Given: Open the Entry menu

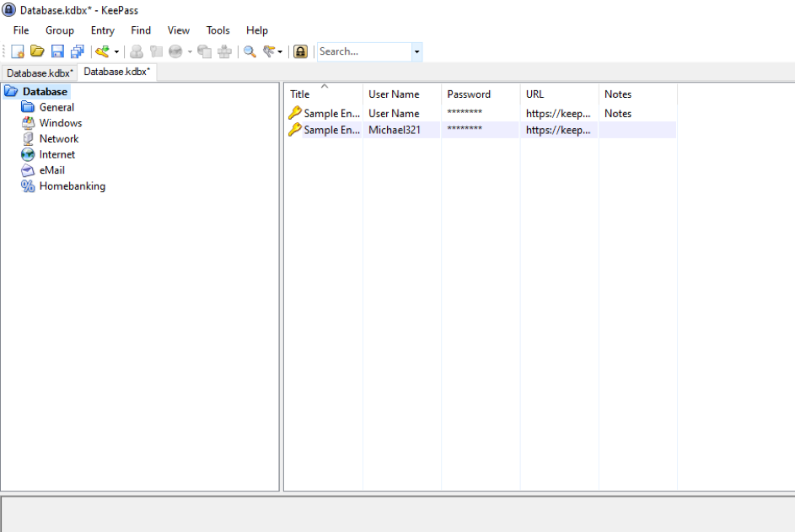Looking at the screenshot, I should click(102, 30).
